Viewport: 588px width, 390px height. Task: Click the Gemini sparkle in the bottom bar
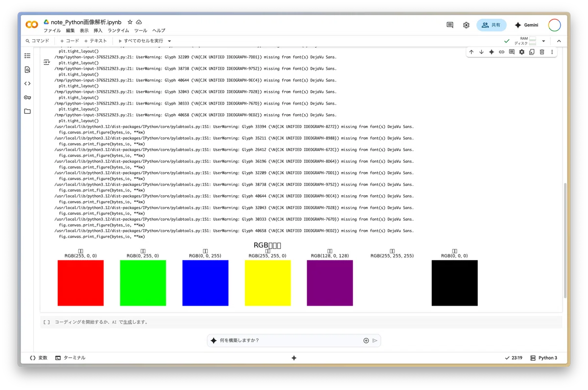pos(294,358)
